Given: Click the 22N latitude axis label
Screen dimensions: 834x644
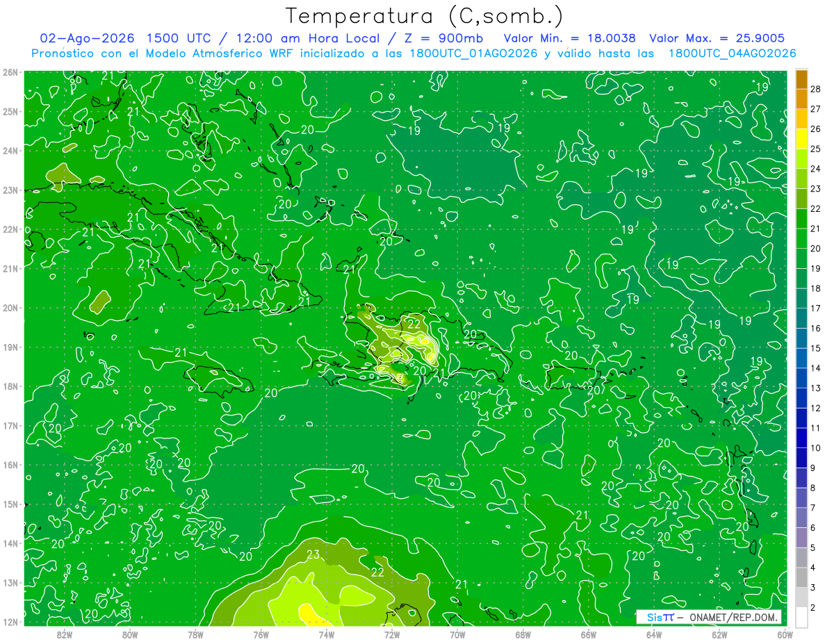Looking at the screenshot, I should pos(10,229).
